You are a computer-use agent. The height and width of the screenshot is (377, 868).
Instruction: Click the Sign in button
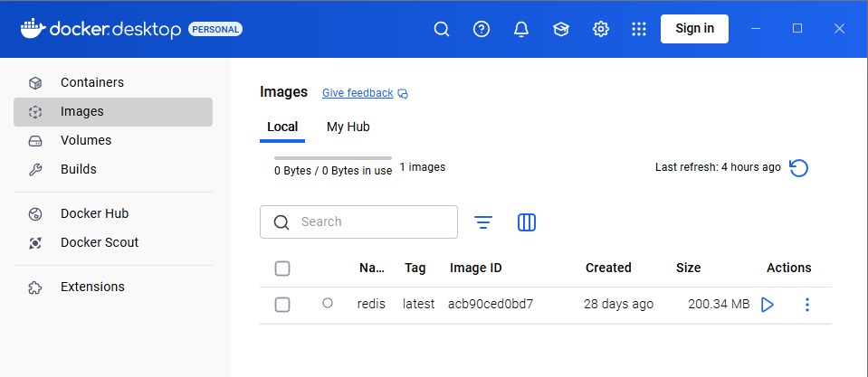[694, 29]
